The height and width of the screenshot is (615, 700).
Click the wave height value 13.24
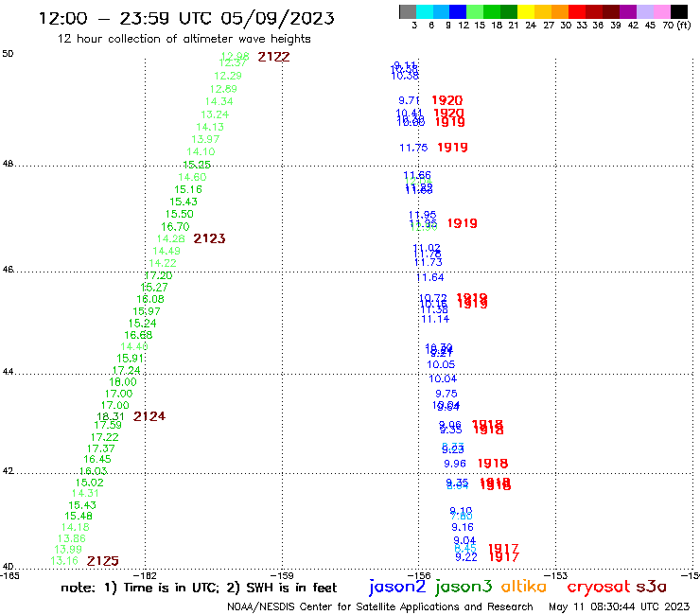point(215,114)
